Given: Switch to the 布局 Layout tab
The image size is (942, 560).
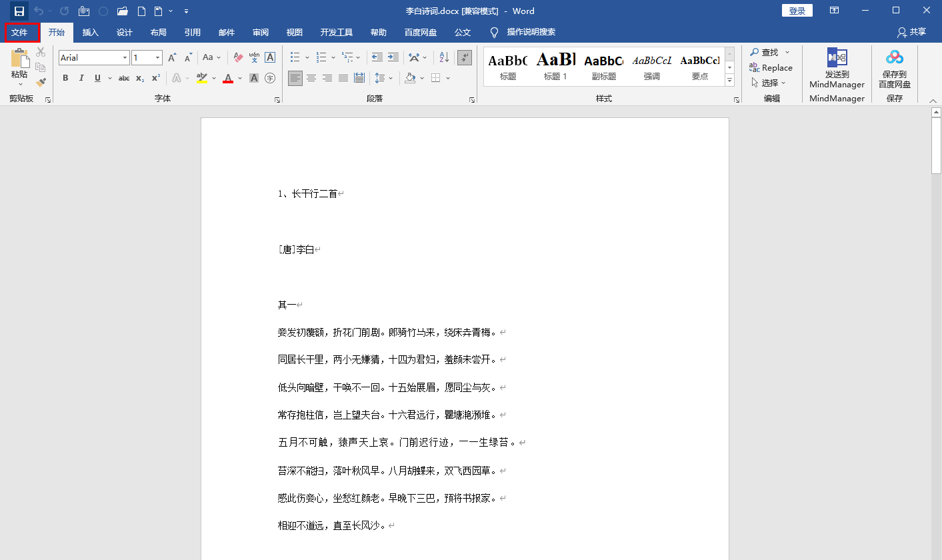Looking at the screenshot, I should tap(159, 32).
